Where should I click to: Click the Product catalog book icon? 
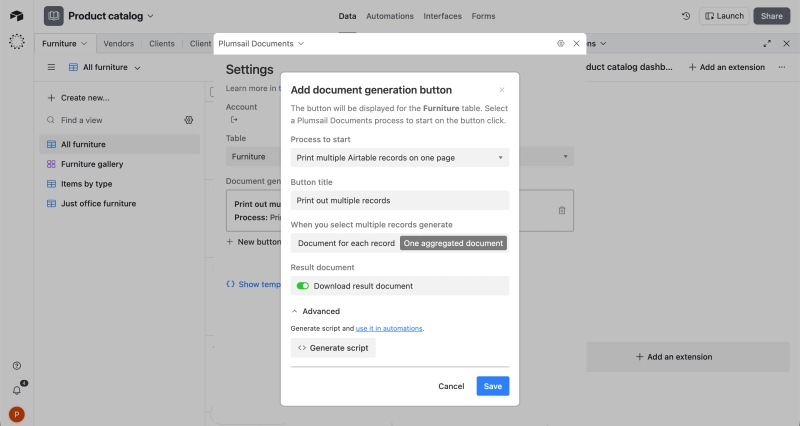click(54, 16)
